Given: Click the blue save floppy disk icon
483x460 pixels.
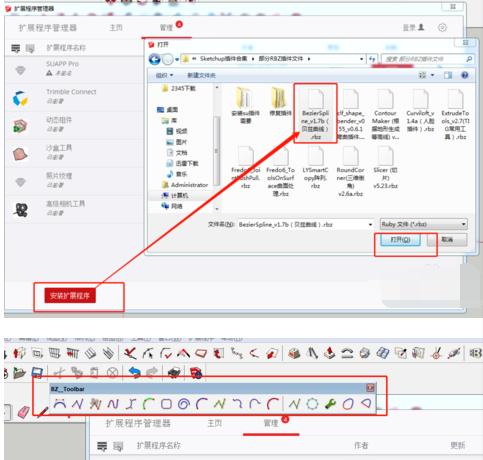Looking at the screenshot, I should click(37, 372).
